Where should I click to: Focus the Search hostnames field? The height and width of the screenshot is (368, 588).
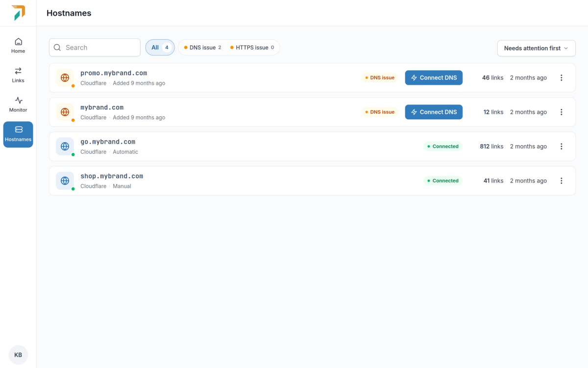coord(95,48)
